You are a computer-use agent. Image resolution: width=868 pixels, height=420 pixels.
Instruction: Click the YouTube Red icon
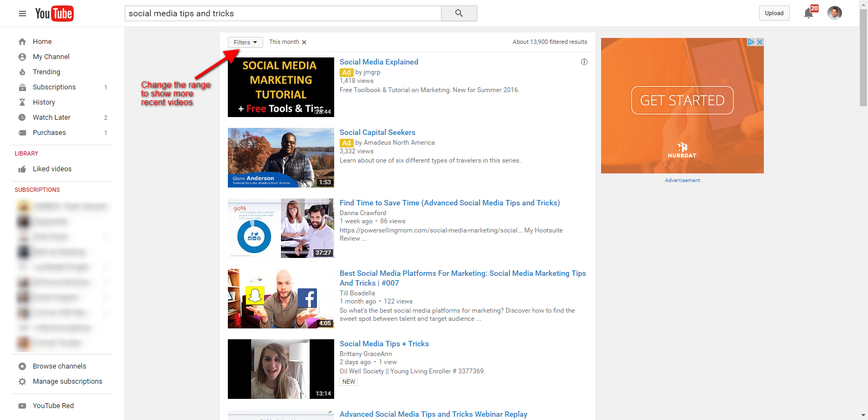[22, 406]
